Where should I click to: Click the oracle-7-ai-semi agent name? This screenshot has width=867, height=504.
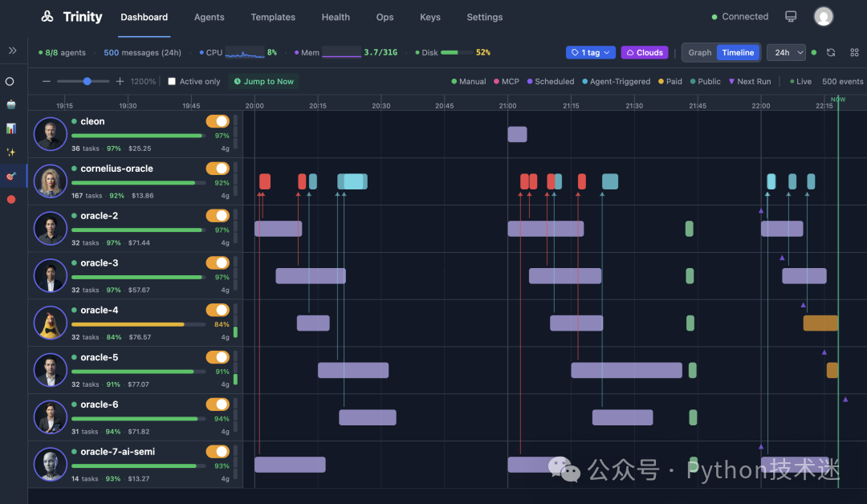[118, 452]
